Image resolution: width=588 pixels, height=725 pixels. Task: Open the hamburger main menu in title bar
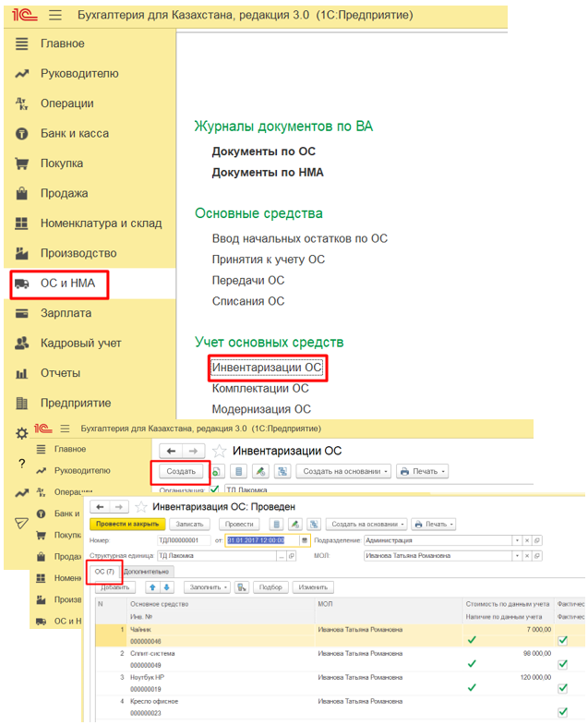pyautogui.click(x=55, y=15)
